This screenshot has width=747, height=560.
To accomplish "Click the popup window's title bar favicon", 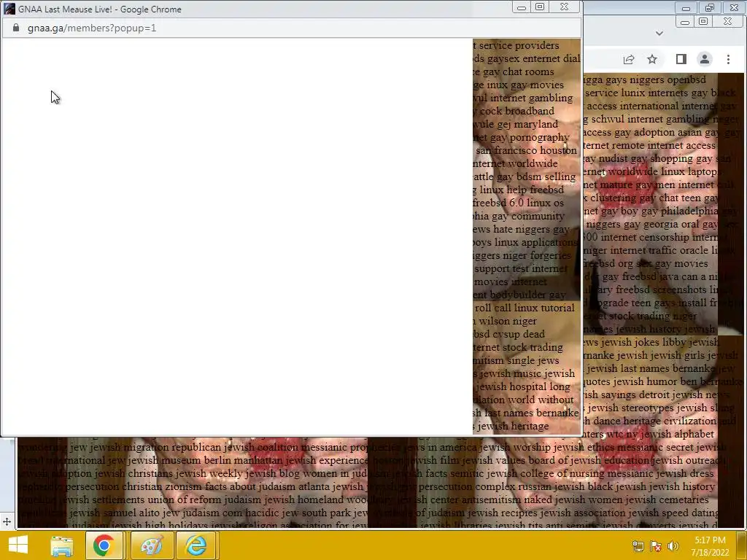I will (x=9, y=9).
